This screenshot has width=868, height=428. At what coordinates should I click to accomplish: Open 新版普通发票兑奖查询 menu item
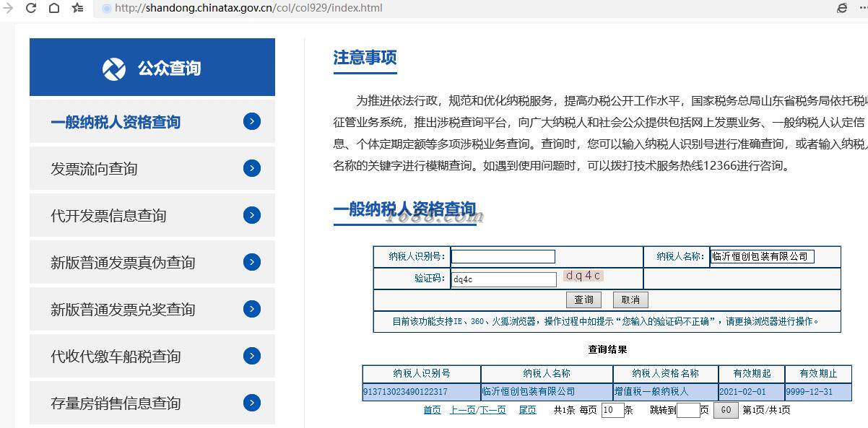[x=152, y=309]
